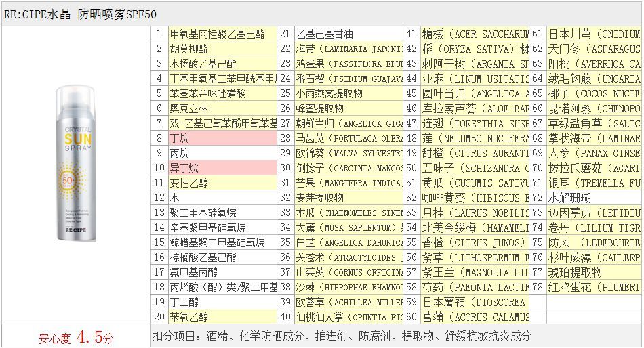The height and width of the screenshot is (348, 644).
Task: Click the 扣分项目 deduction items line
Action: pos(342,336)
